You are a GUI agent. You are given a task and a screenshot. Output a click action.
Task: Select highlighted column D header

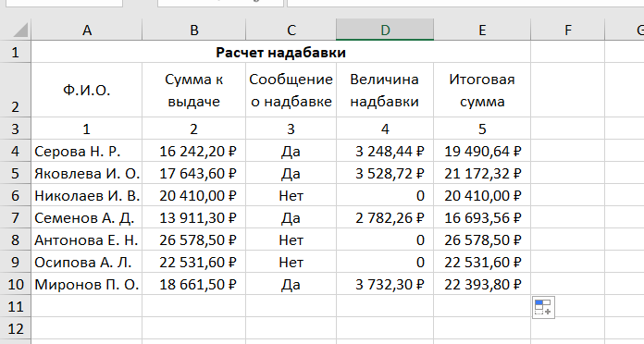pyautogui.click(x=385, y=30)
